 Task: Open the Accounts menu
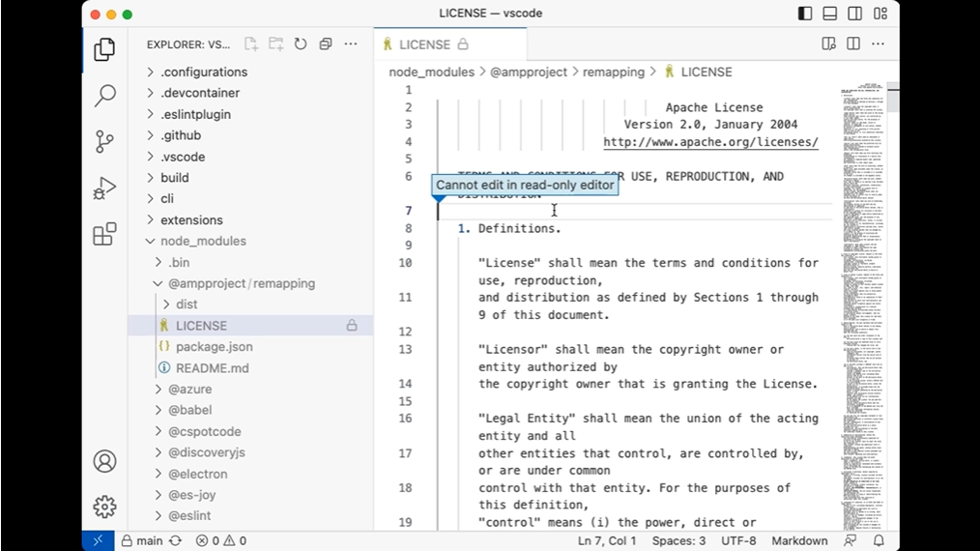pyautogui.click(x=104, y=461)
